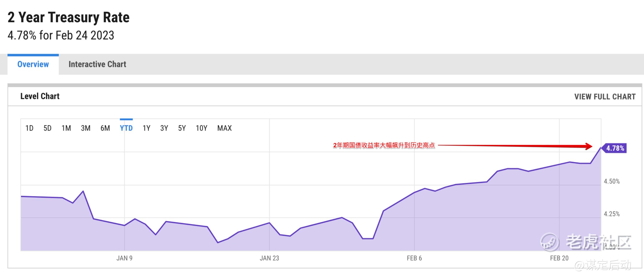
Task: Click the JAN 23 axis date label
Action: click(x=269, y=258)
